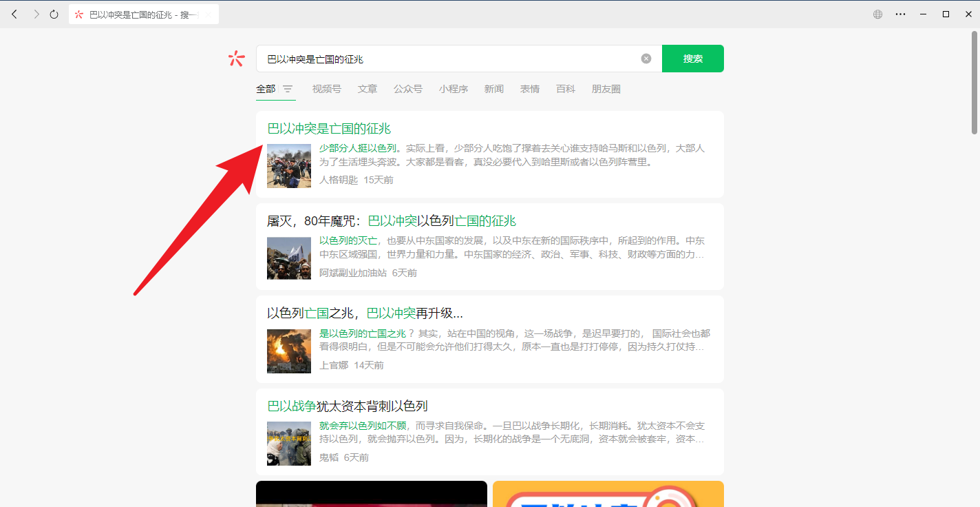
Task: Switch to the 百科 tab
Action: [566, 89]
